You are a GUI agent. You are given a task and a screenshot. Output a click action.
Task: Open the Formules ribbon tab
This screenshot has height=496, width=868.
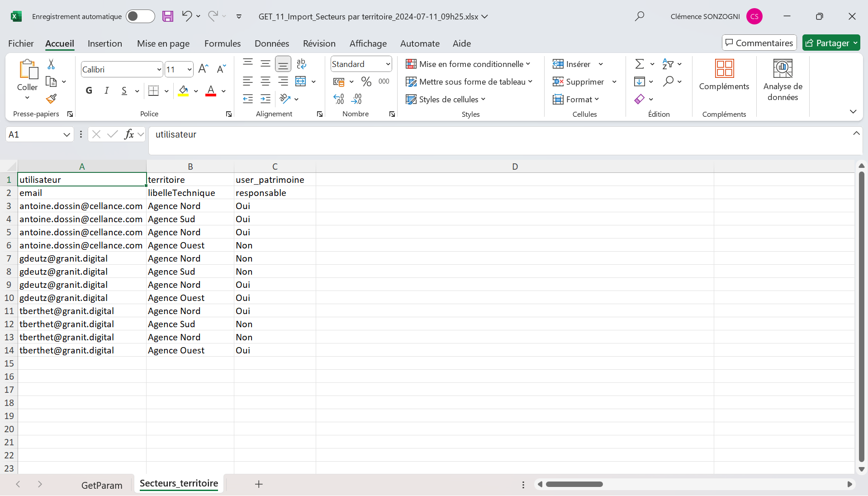click(222, 43)
